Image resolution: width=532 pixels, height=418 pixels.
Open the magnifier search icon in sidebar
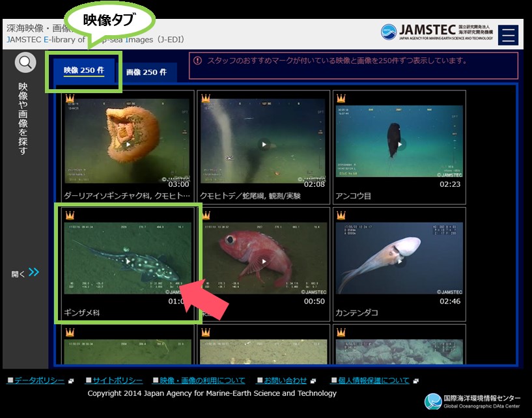pyautogui.click(x=25, y=63)
